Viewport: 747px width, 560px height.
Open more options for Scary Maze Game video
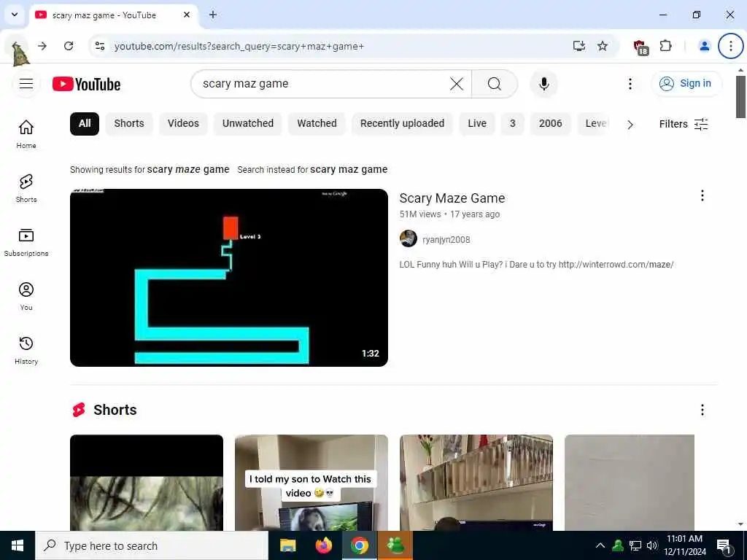coord(703,195)
